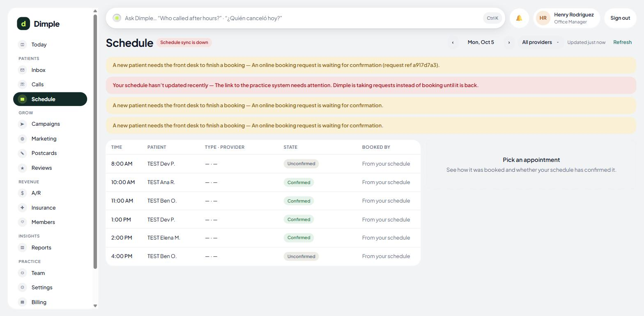Image resolution: width=644 pixels, height=316 pixels.
Task: Select the 10:00 AM TEST Ana R. appointment
Action: pyautogui.click(x=263, y=182)
